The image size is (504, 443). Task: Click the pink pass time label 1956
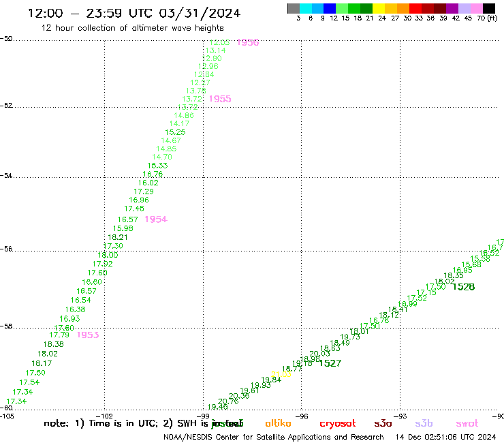click(248, 42)
